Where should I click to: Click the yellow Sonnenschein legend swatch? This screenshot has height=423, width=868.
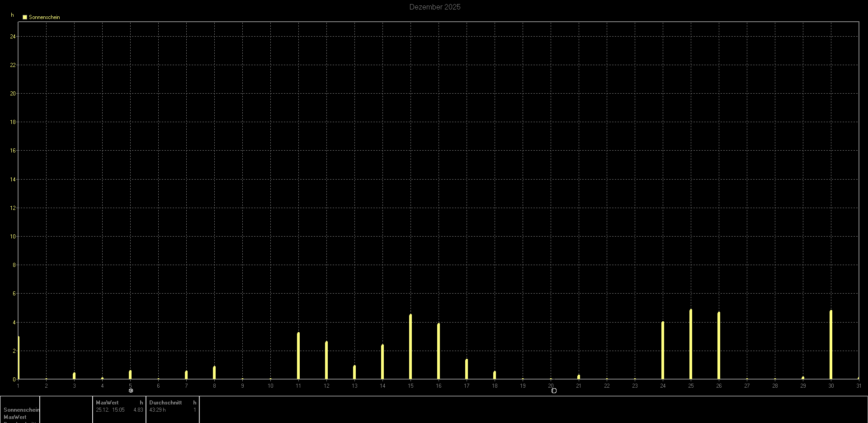[25, 17]
